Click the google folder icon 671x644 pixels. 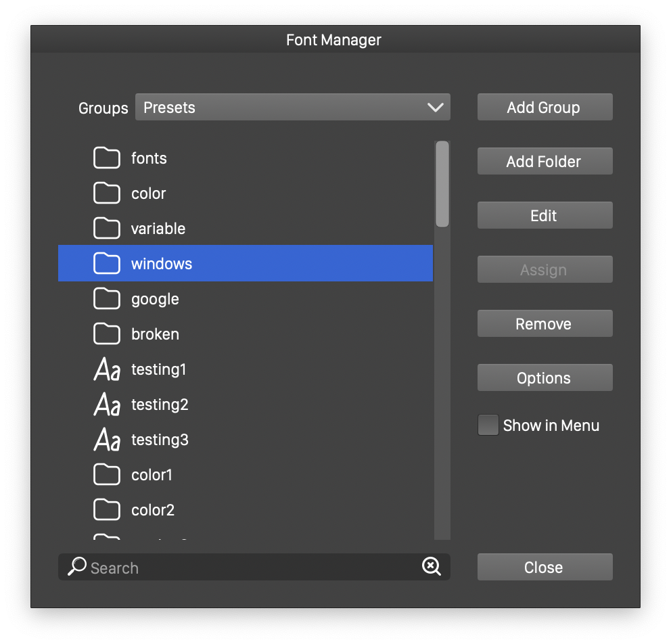(x=106, y=299)
